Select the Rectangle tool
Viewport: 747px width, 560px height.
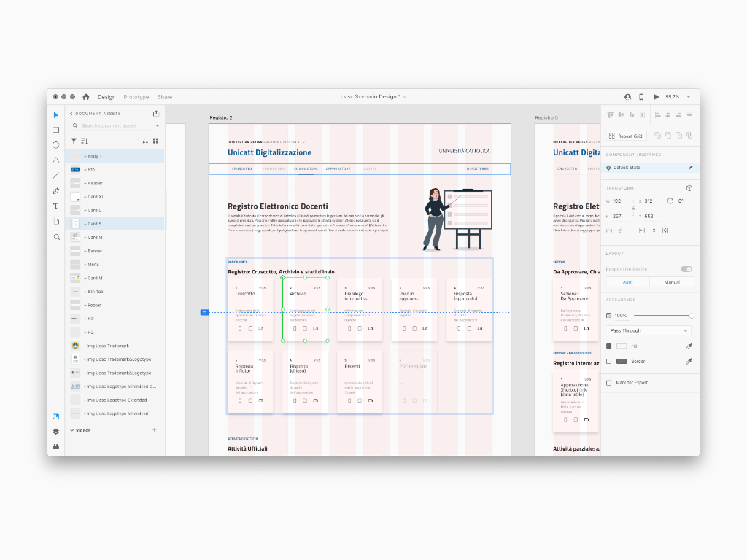[55, 130]
